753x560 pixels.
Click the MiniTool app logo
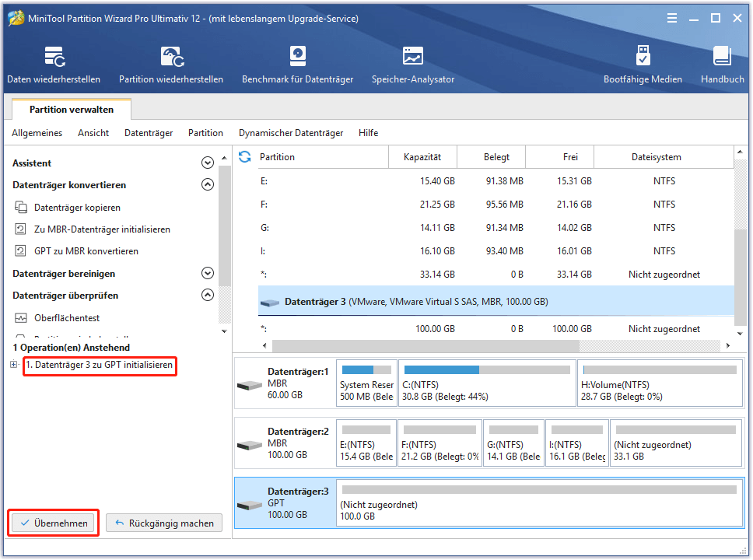coord(16,18)
